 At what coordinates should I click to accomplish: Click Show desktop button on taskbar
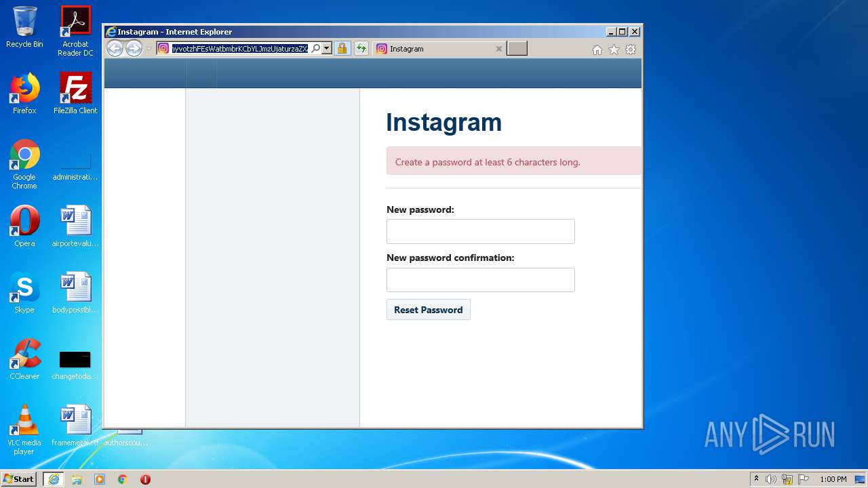tap(861, 479)
